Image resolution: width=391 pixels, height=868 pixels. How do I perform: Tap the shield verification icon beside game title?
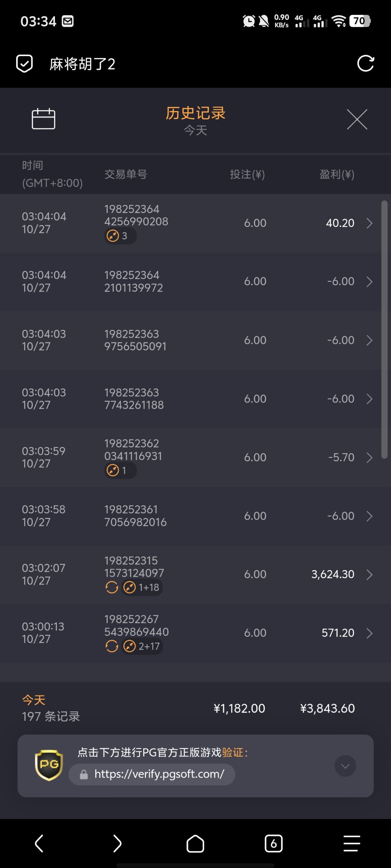[x=25, y=64]
